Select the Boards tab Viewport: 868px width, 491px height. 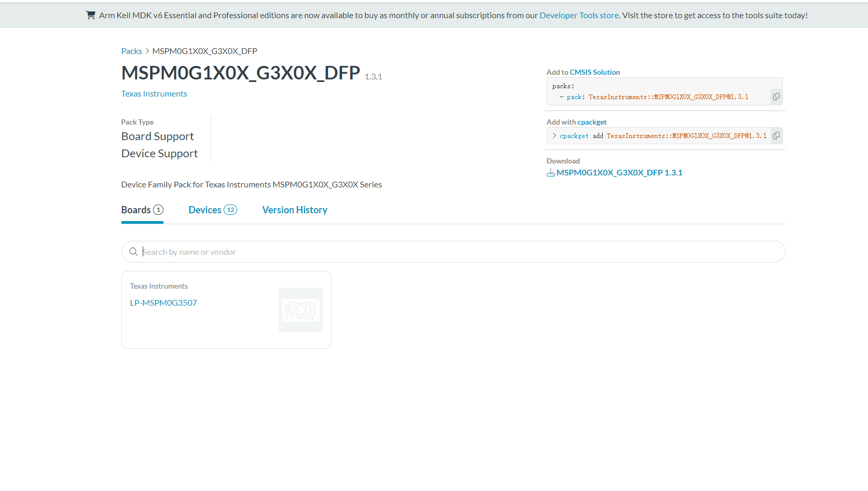pyautogui.click(x=142, y=210)
